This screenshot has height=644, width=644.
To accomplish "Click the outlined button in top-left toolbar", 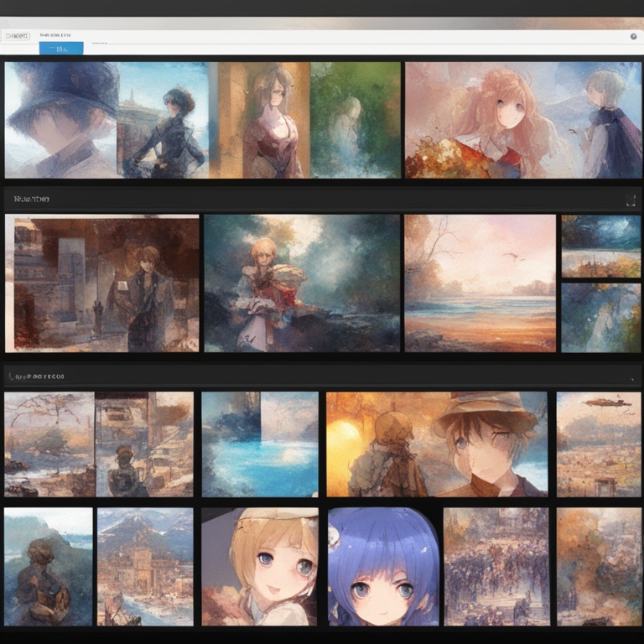I will [16, 36].
